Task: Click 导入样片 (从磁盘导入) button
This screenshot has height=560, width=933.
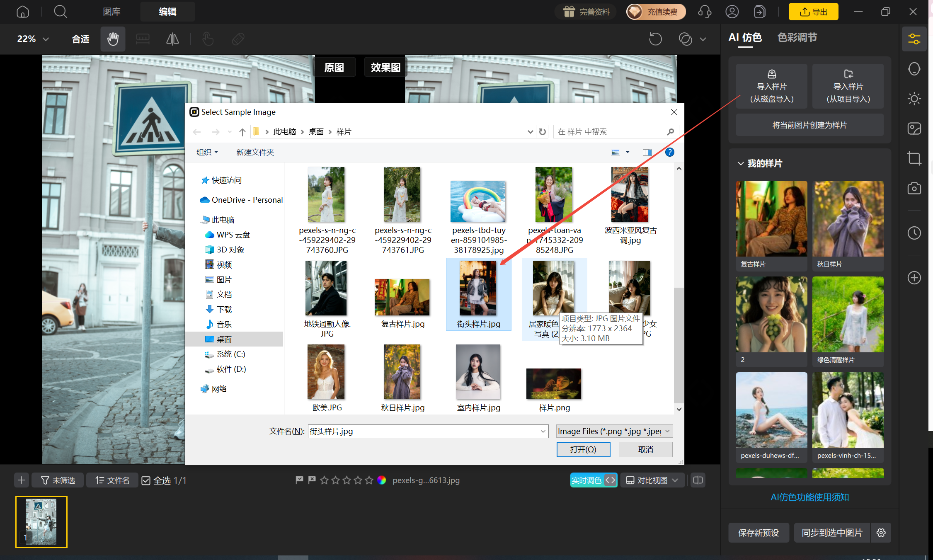Action: coord(772,86)
